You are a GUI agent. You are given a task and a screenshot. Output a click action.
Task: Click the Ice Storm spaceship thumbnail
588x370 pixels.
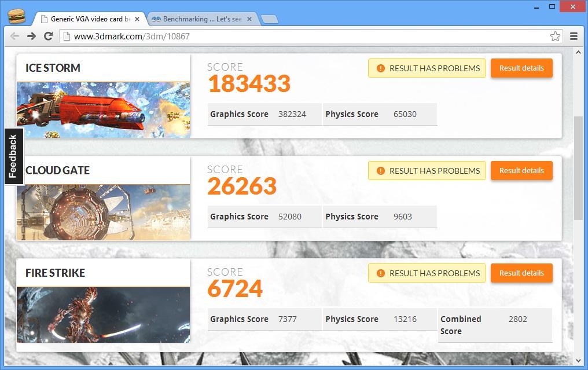[x=103, y=109]
